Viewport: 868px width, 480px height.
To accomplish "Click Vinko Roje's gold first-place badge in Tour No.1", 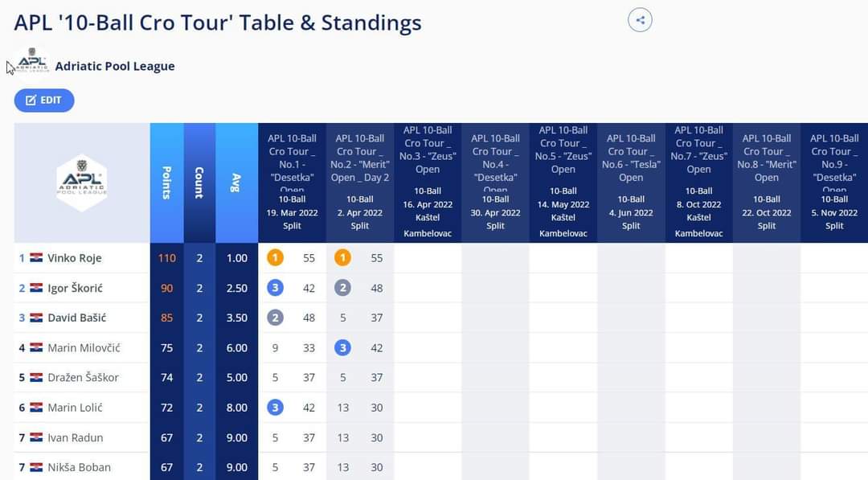I will (275, 258).
